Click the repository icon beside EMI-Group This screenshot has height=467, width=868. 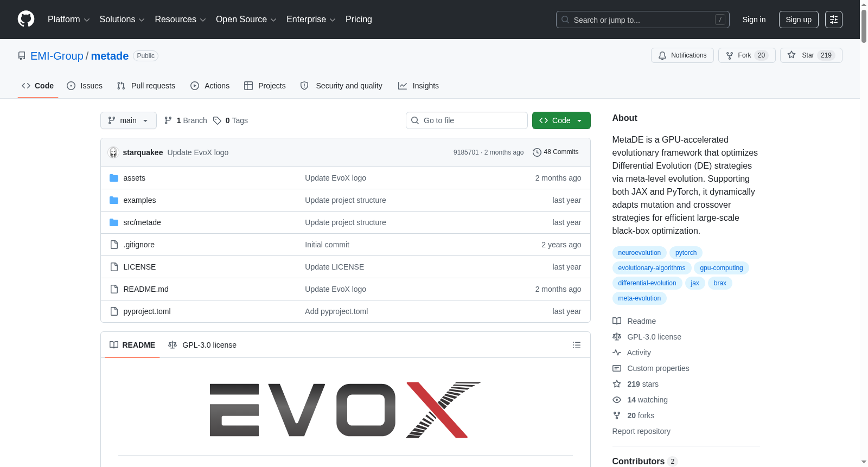pos(22,56)
